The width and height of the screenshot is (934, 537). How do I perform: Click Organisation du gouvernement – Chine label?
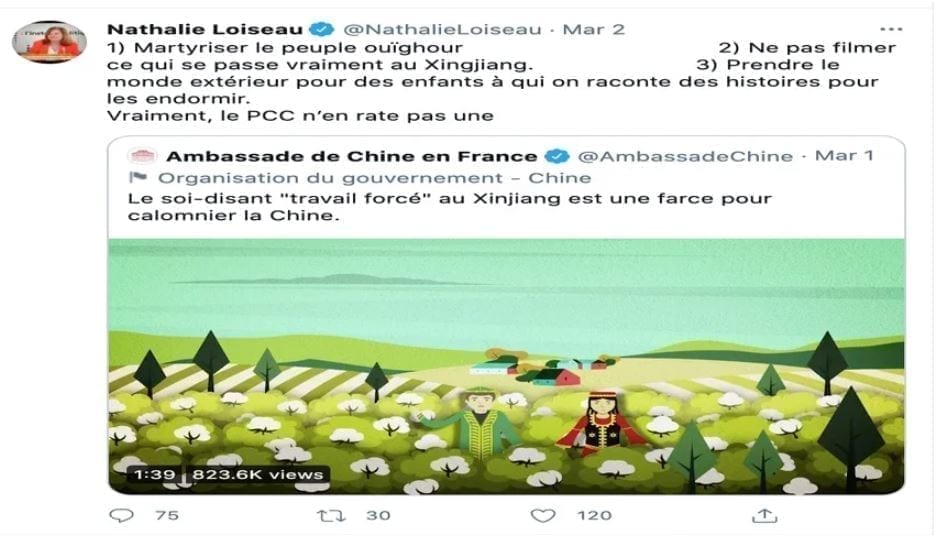[375, 178]
